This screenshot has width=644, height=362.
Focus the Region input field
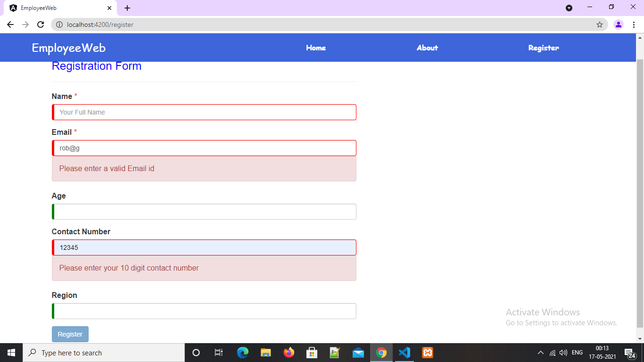click(x=204, y=311)
